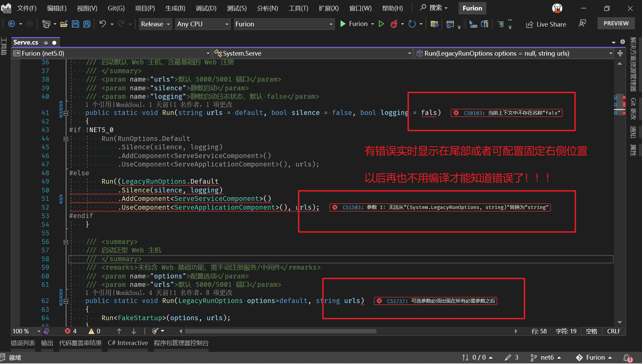This screenshot has height=364, width=642.
Task: Click the net6 branch indicator in status bar
Action: click(546, 358)
